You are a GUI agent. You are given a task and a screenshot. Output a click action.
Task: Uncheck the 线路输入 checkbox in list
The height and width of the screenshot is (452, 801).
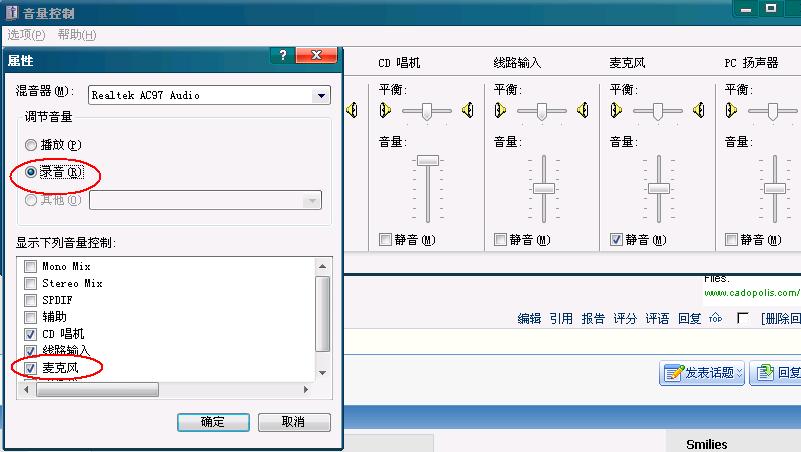point(31,351)
